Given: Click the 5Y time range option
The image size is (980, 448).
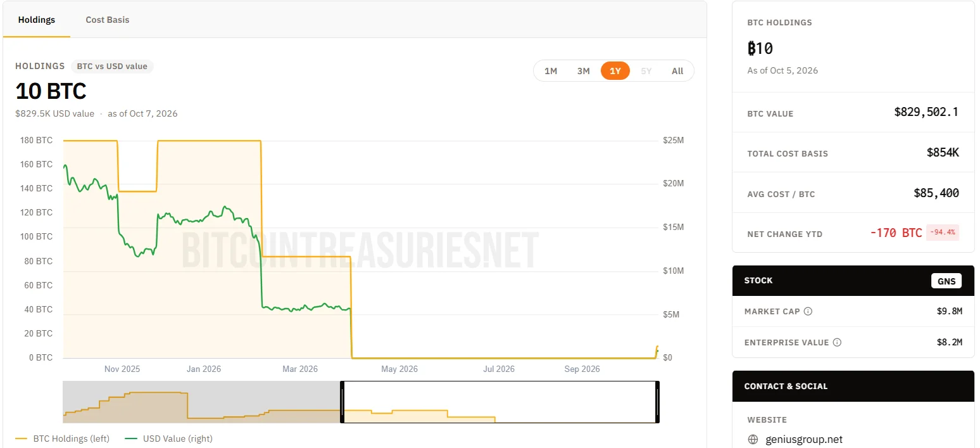Looking at the screenshot, I should (646, 71).
